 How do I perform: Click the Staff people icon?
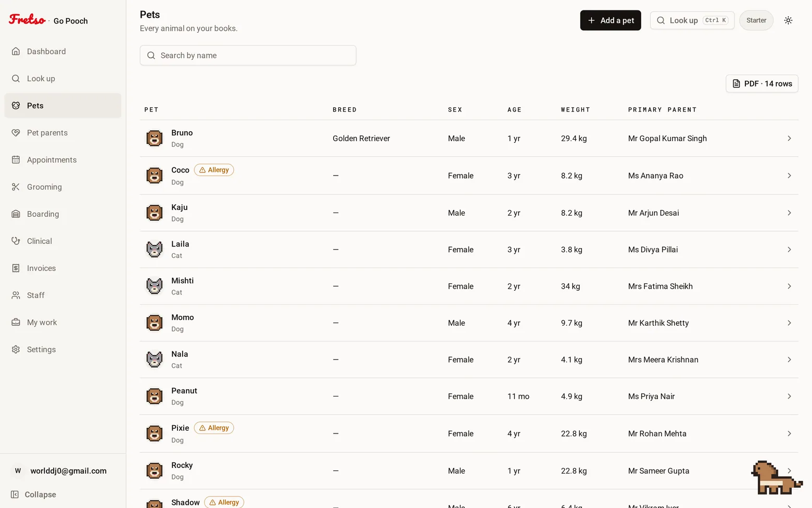[16, 295]
